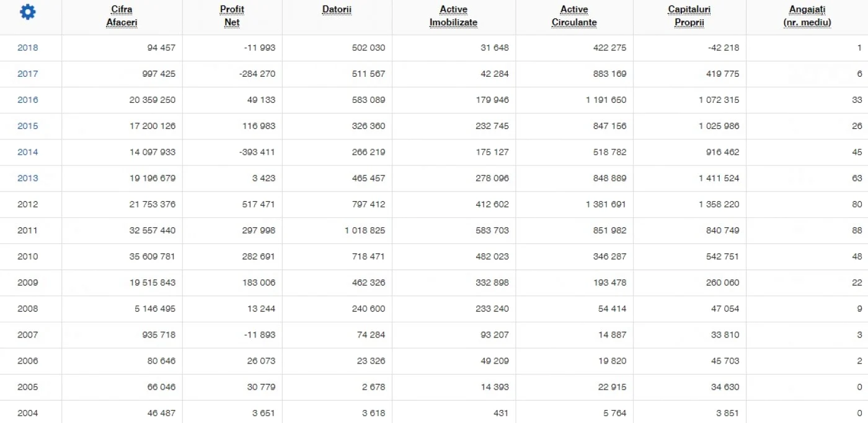Click the Profit Net column header
This screenshot has height=423, width=868.
232,16
